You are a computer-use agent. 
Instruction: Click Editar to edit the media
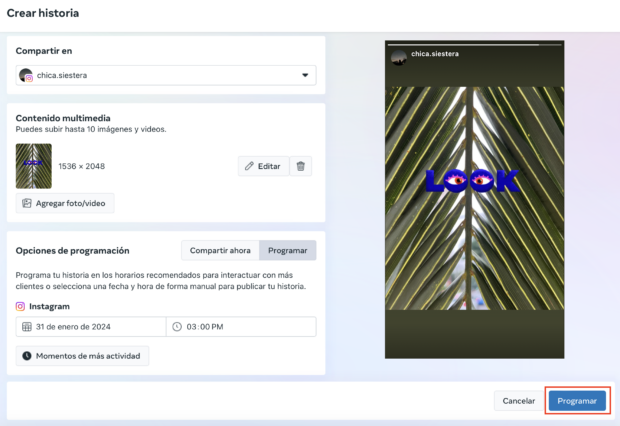[x=263, y=166]
